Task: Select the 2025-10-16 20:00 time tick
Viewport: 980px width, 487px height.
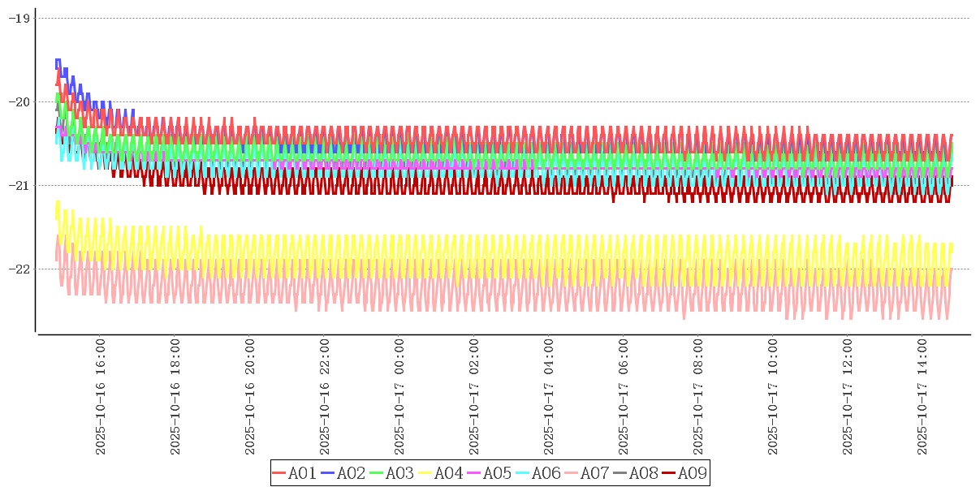Action: 251,398
